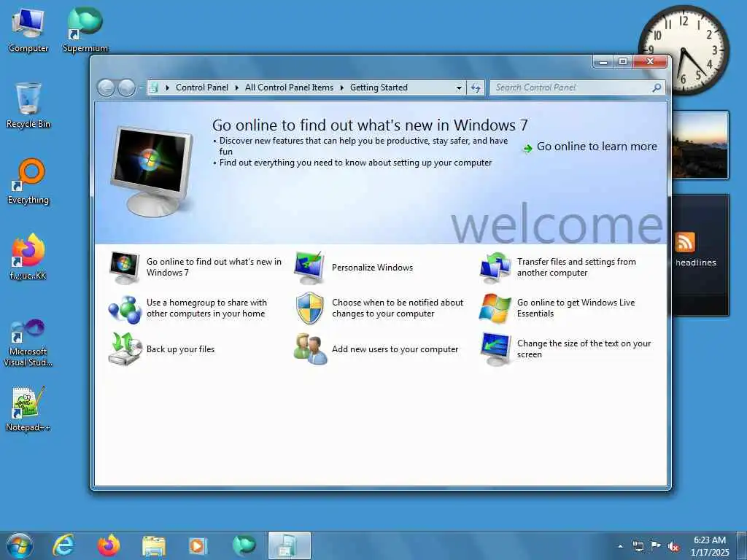The image size is (747, 560).
Task: Select 'Go online to find out what's new in Windows 7'
Action: point(214,267)
